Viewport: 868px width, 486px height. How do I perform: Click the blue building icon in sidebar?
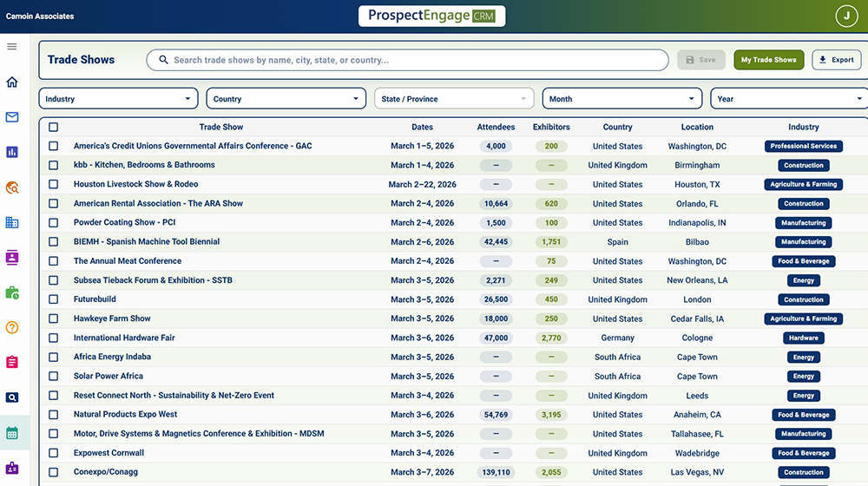point(12,222)
